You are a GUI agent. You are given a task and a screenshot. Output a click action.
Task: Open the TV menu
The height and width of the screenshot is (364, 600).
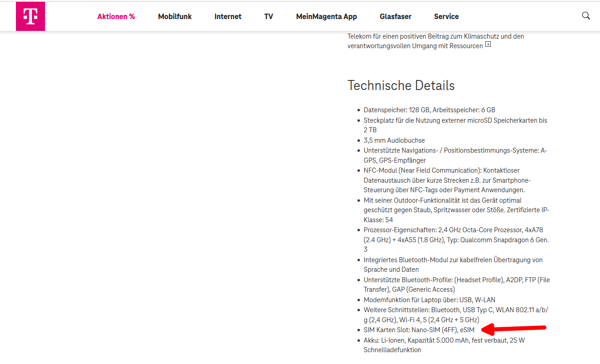tap(269, 16)
